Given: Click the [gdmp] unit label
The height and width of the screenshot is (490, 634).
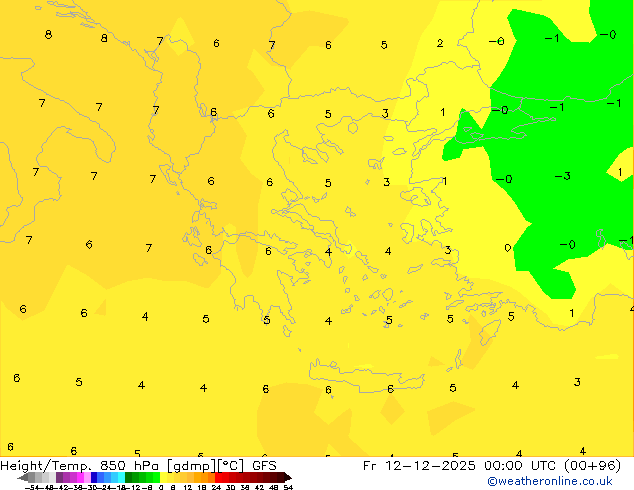Looking at the screenshot, I should coord(192,466).
